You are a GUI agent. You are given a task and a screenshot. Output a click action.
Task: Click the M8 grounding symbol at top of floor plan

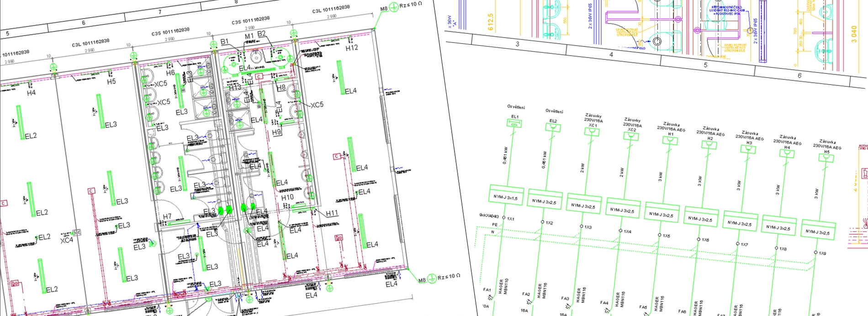coord(394,8)
